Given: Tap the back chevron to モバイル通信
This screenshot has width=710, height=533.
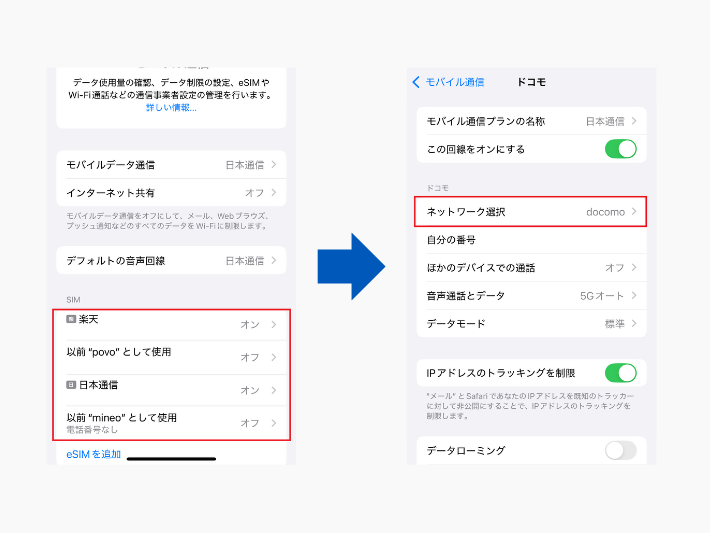Looking at the screenshot, I should [417, 82].
